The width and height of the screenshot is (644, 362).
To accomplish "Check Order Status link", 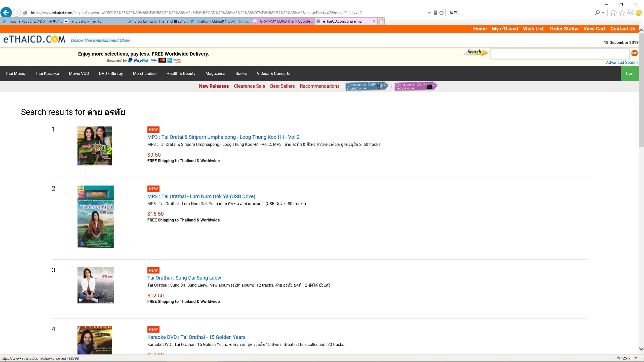I will (564, 29).
